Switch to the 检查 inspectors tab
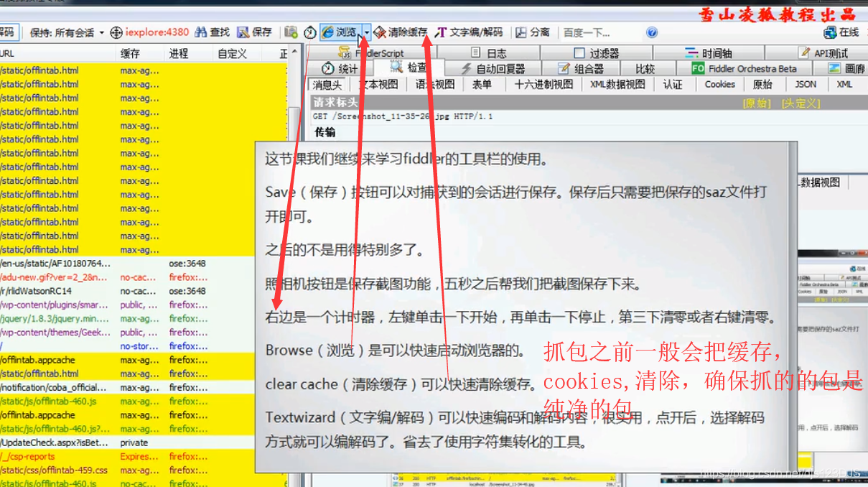This screenshot has width=868, height=487. click(409, 68)
